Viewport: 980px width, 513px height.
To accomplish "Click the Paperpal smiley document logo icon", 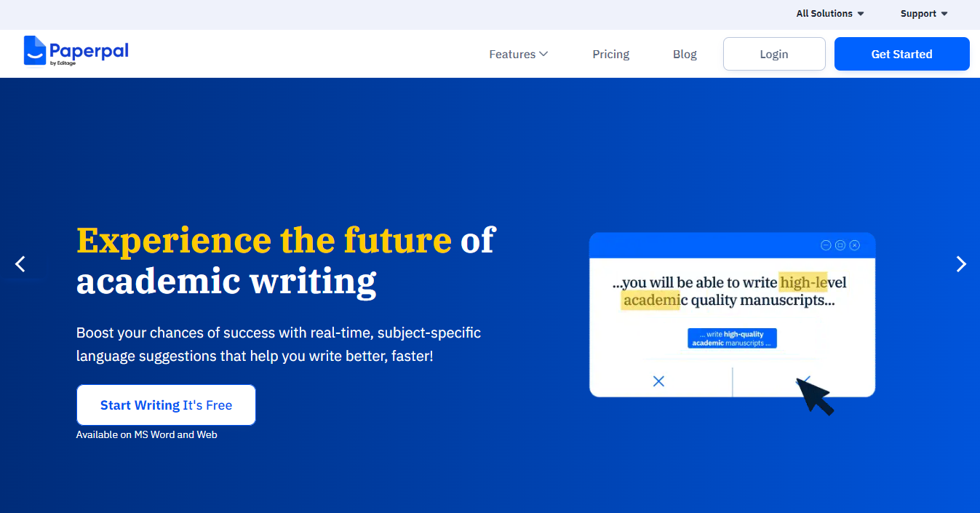I will pyautogui.click(x=35, y=51).
